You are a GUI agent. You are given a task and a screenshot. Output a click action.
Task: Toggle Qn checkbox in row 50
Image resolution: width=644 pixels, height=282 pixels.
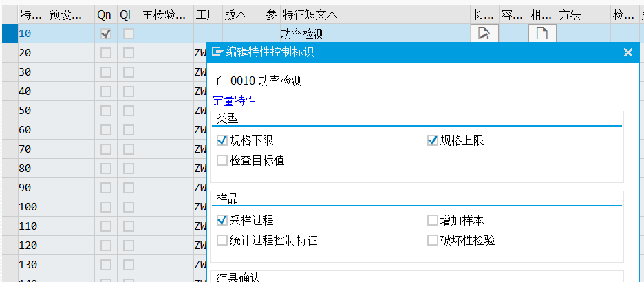tap(105, 111)
